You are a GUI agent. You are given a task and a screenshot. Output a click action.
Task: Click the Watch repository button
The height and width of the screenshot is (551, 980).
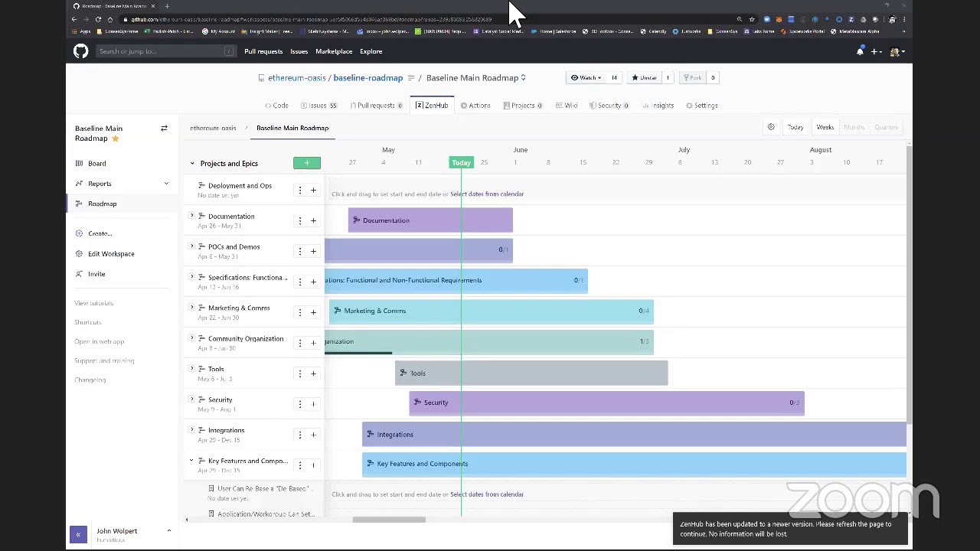[586, 77]
